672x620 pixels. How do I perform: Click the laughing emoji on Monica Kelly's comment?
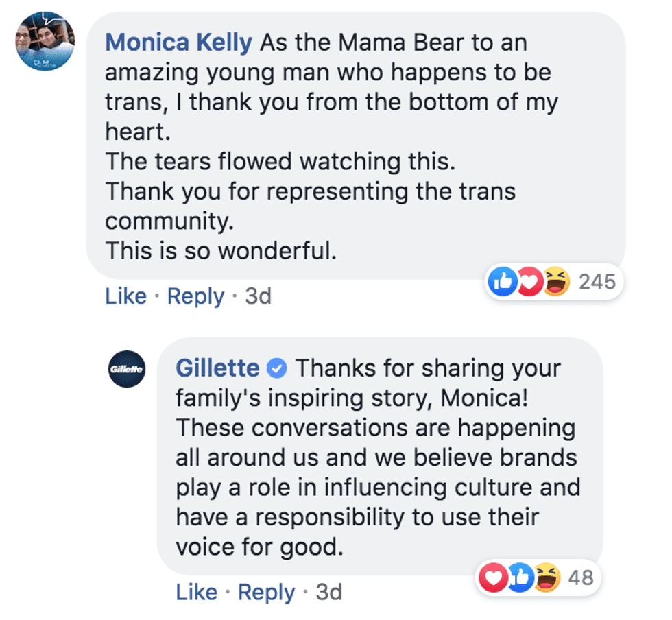[556, 282]
